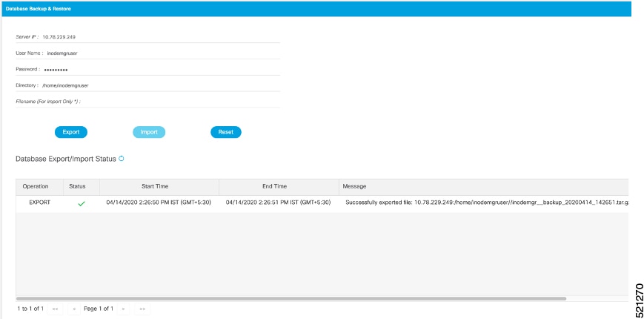
Task: Refresh the Database Export/Import Status
Action: (121, 158)
